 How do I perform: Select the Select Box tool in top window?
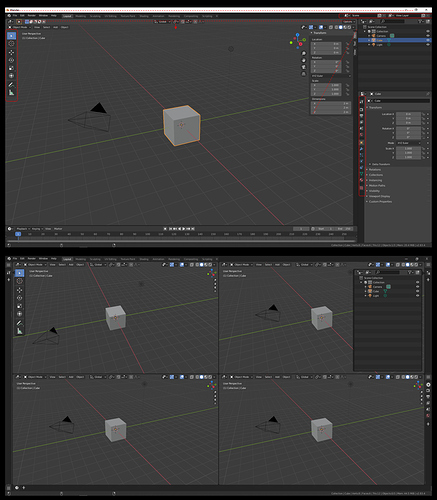[11, 35]
